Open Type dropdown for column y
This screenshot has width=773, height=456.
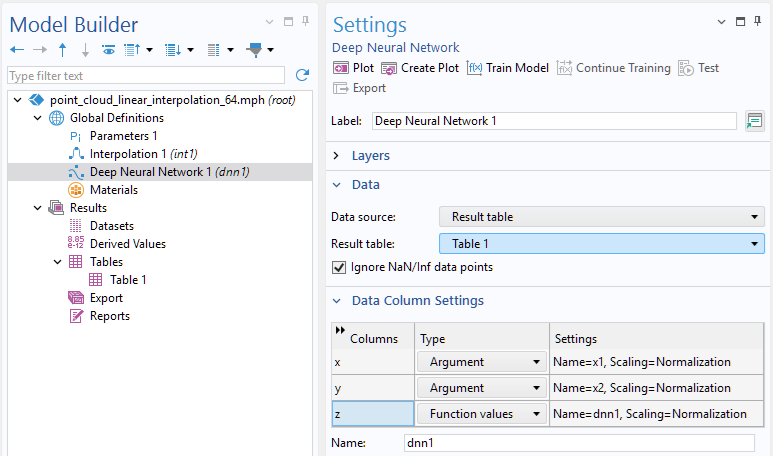pyautogui.click(x=482, y=388)
